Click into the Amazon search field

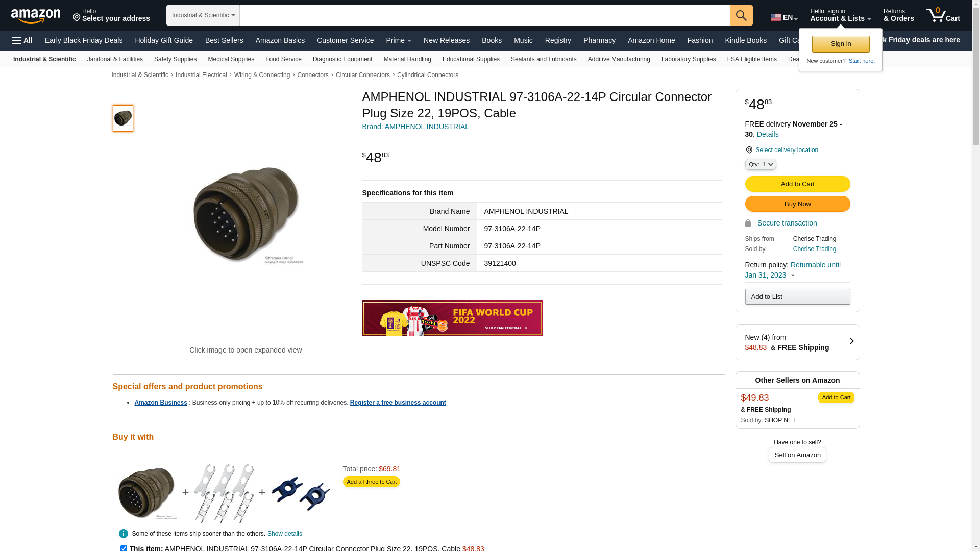[484, 15]
